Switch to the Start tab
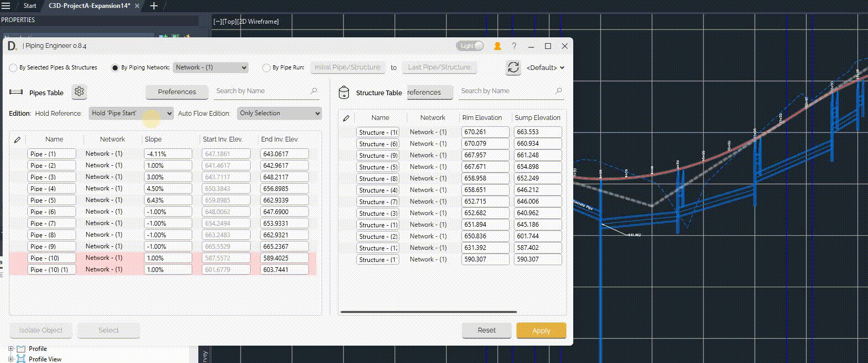This screenshot has height=363, width=868. [30, 6]
